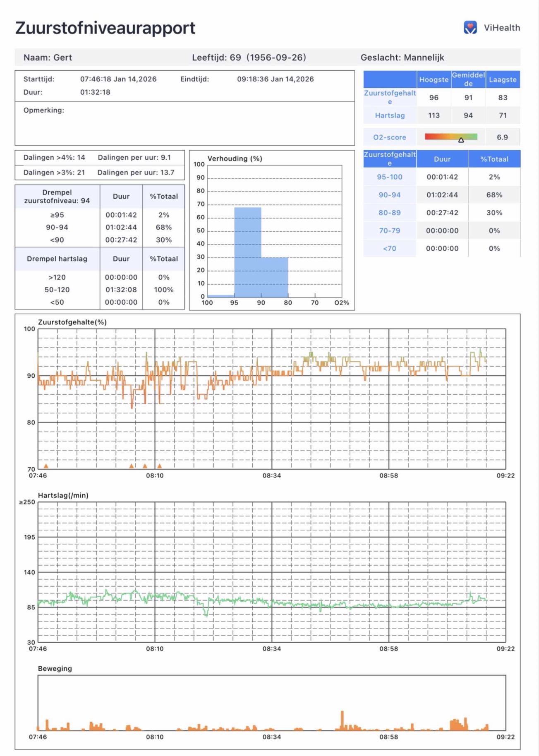This screenshot has height=756, width=539.
Task: Click the tallest bar in the Verhouding histogram
Action: coord(247,252)
